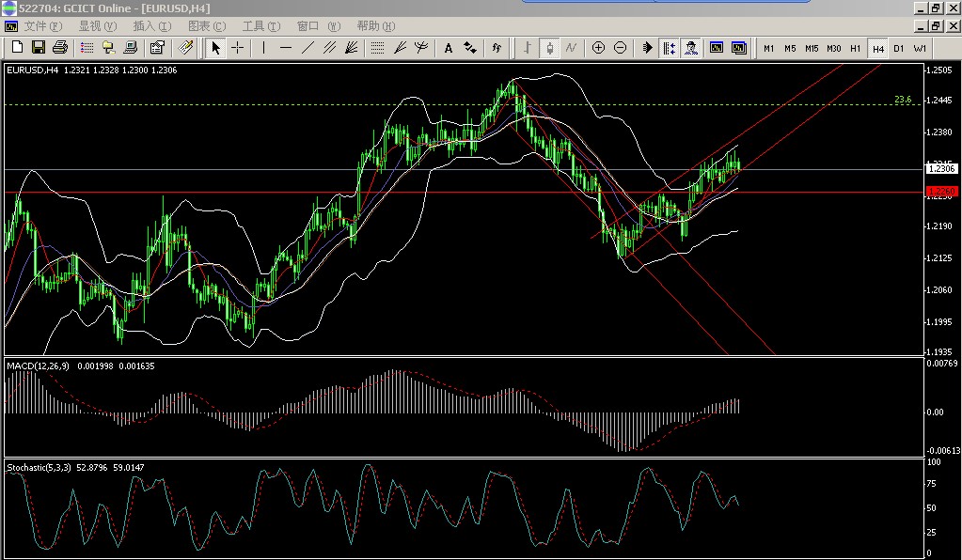This screenshot has width=962, height=560.
Task: Open a new chart window icon
Action: (x=716, y=48)
